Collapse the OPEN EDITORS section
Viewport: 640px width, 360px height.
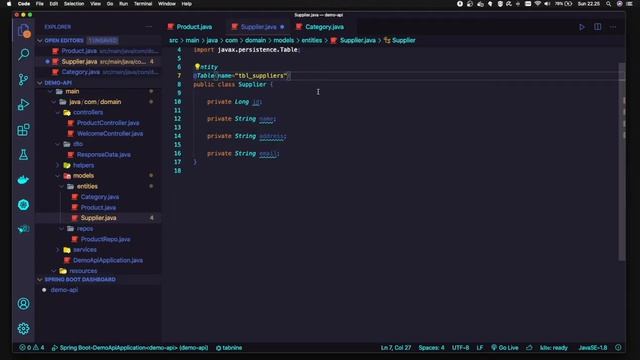(40, 40)
